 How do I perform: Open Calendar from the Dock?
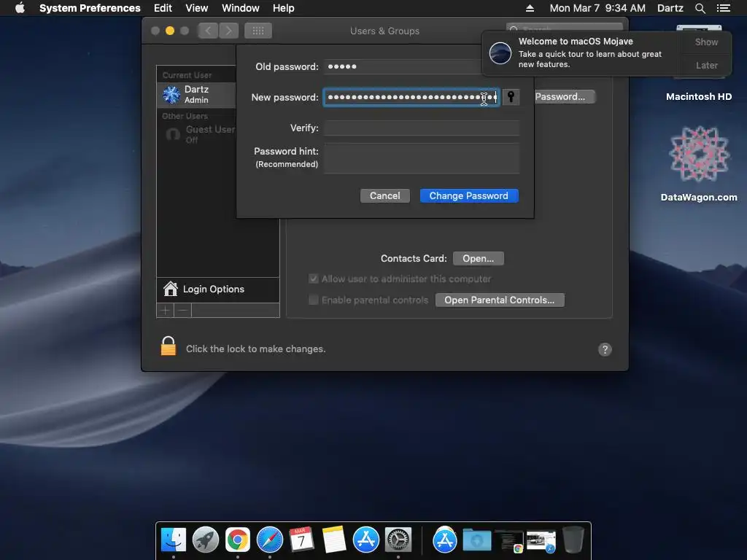301,540
